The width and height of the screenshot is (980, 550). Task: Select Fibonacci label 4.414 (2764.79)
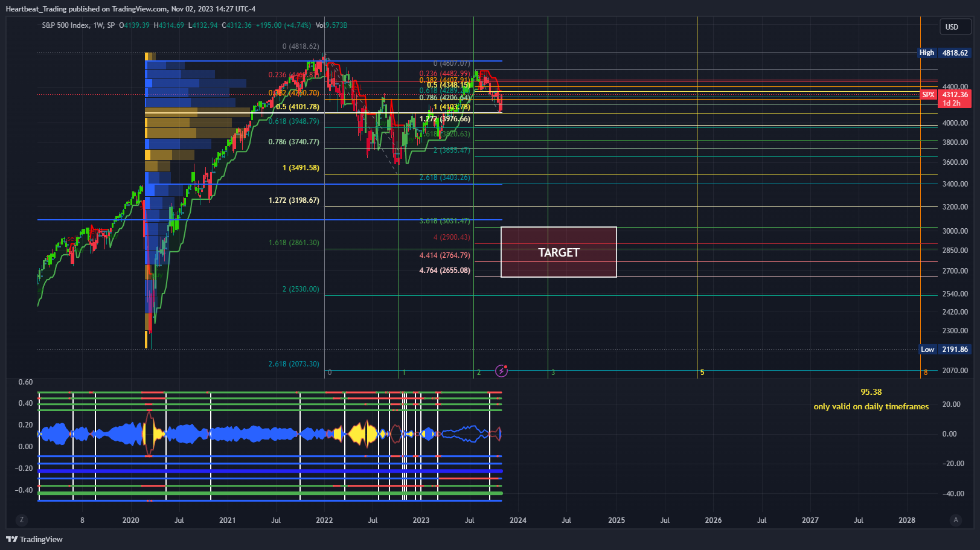point(445,255)
